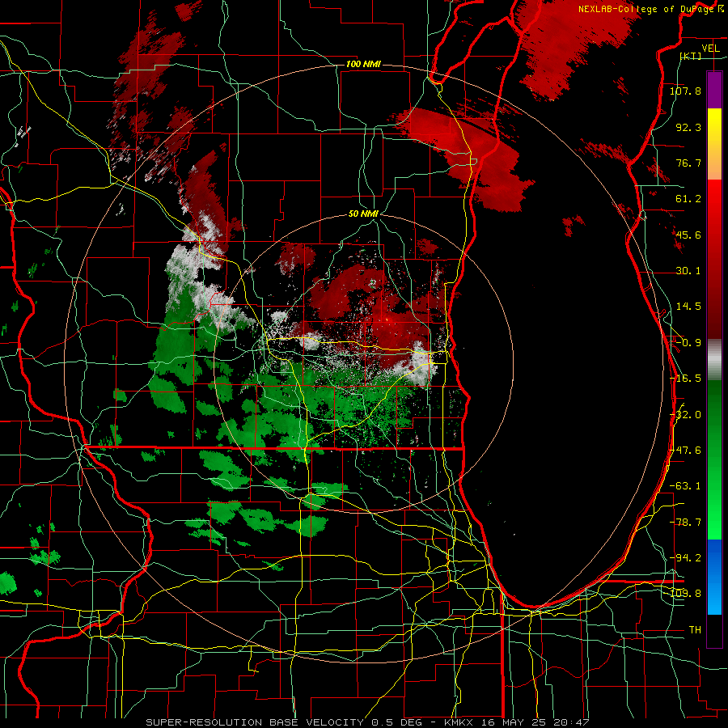The height and width of the screenshot is (728, 728).
Task: Click the -94.2 scale value
Action: [x=685, y=558]
